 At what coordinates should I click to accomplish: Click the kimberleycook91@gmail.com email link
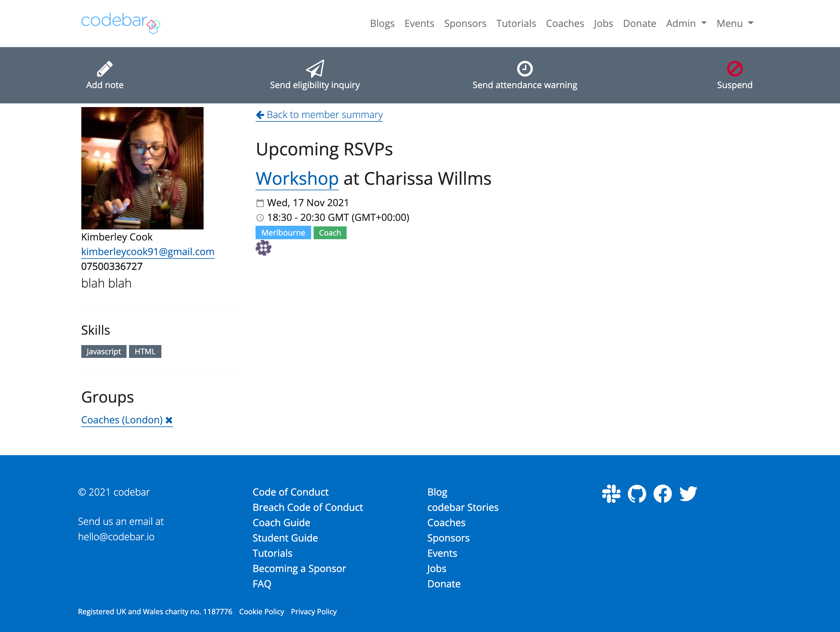[148, 251]
